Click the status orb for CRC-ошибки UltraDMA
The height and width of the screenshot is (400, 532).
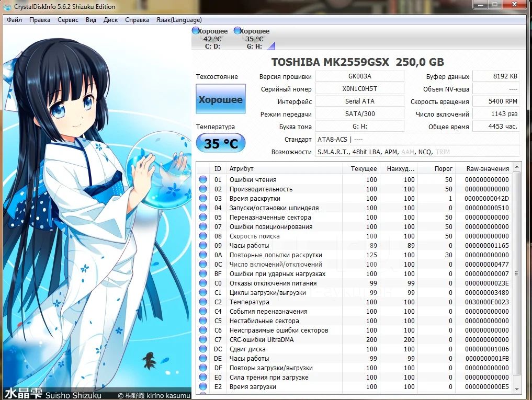point(203,340)
